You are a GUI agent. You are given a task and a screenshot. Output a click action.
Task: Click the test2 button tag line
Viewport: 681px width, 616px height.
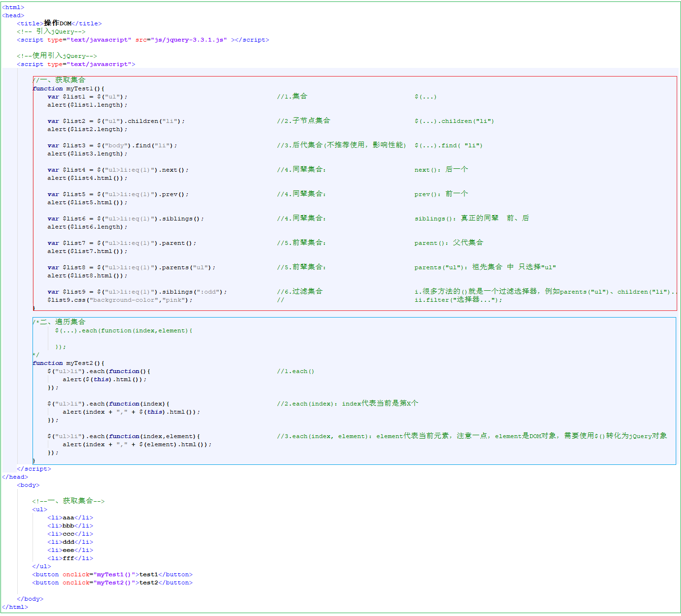(112, 583)
